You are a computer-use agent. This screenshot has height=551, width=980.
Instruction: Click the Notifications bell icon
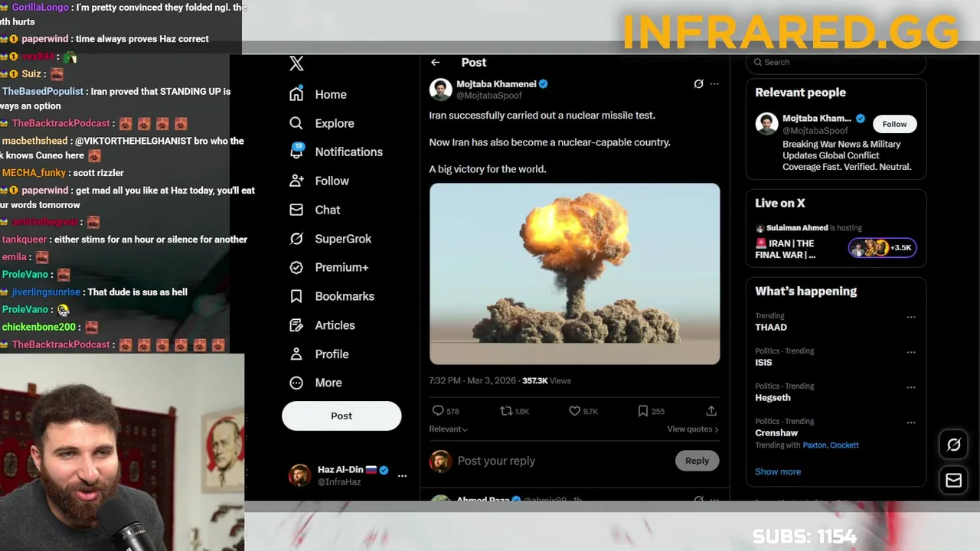pyautogui.click(x=296, y=152)
